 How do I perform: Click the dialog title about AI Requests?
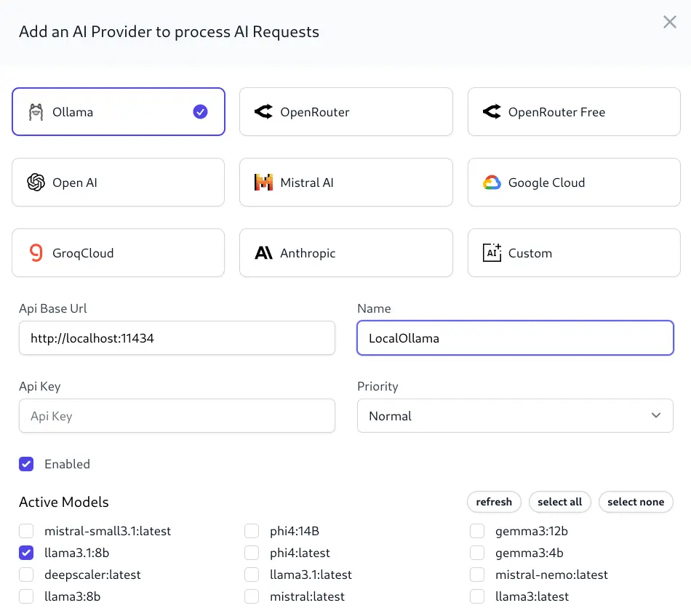169,32
